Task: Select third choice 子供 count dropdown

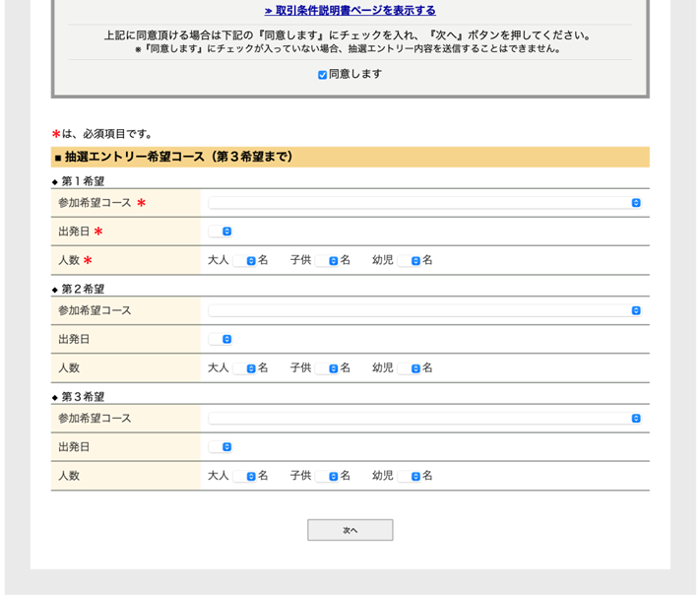Action: point(327,476)
